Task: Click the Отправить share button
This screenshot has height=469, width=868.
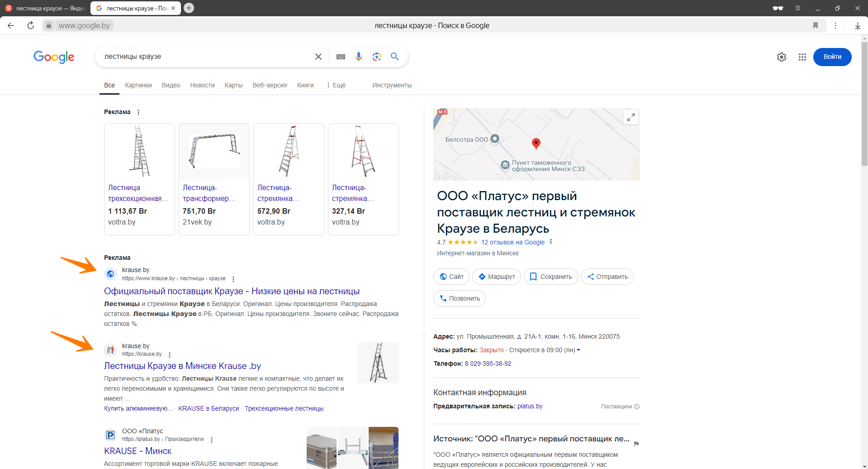Action: point(607,277)
